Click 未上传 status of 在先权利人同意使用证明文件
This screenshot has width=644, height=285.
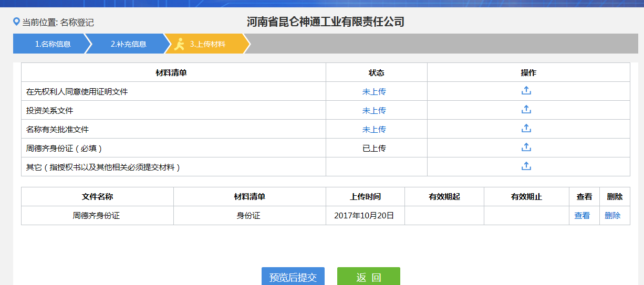[374, 91]
